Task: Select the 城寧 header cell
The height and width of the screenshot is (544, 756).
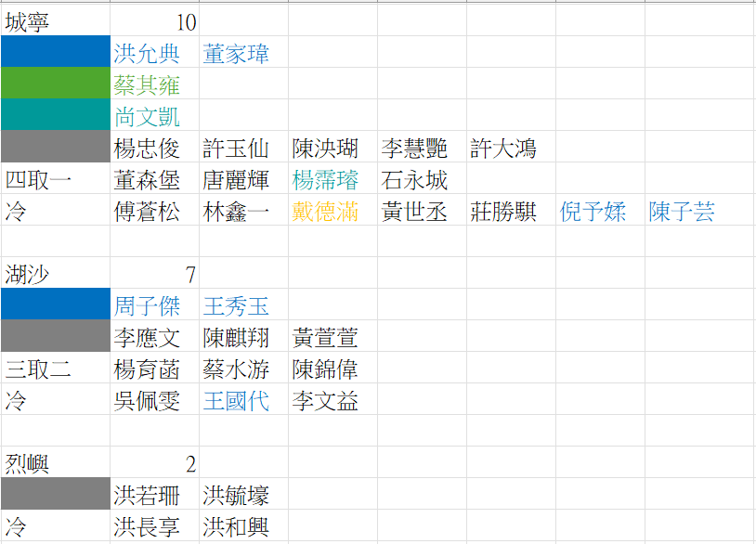Action: (56, 22)
